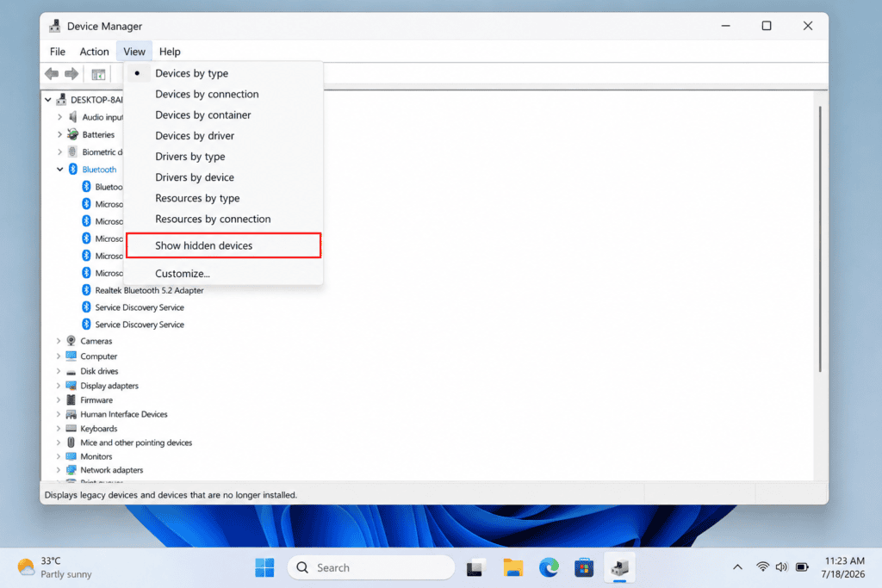Click the Keyboards category icon
Image resolution: width=882 pixels, height=588 pixels.
tap(71, 429)
